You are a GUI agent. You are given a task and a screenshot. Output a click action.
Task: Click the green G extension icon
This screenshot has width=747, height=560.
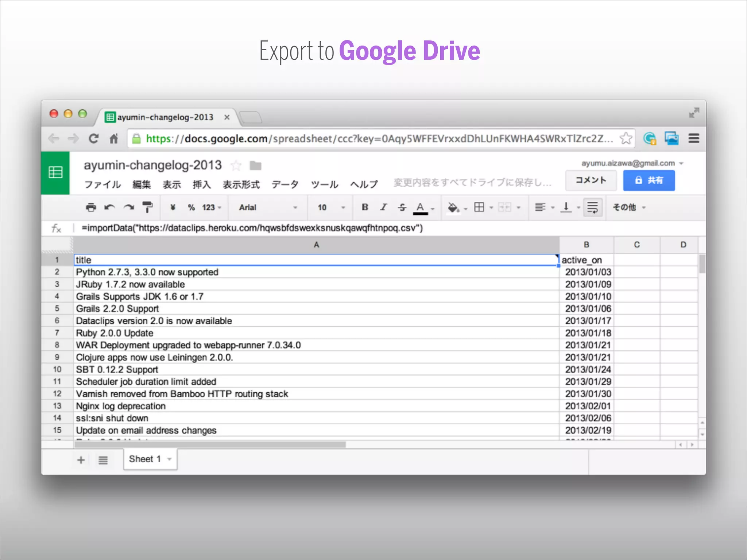(650, 139)
